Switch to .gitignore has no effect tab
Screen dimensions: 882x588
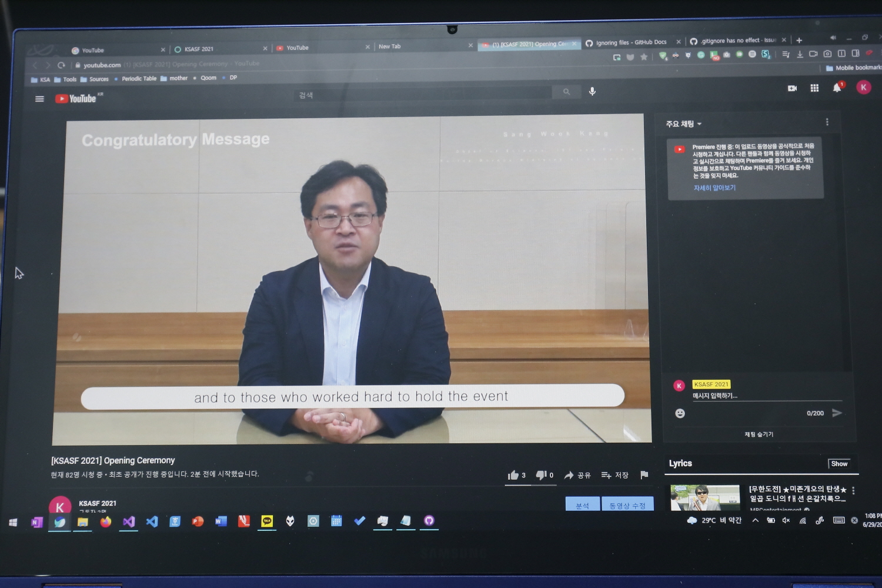737,41
